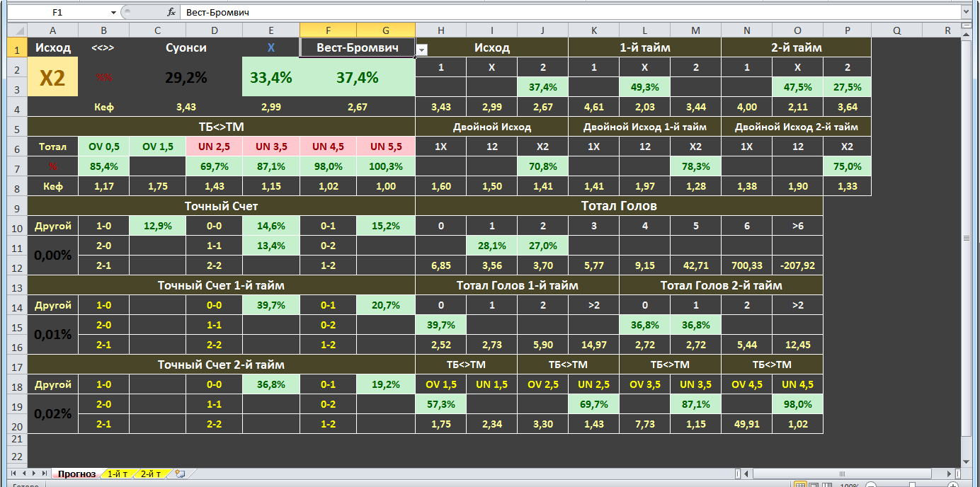Click the 0,01% cell
Screen dimensions: 980x487
53,335
